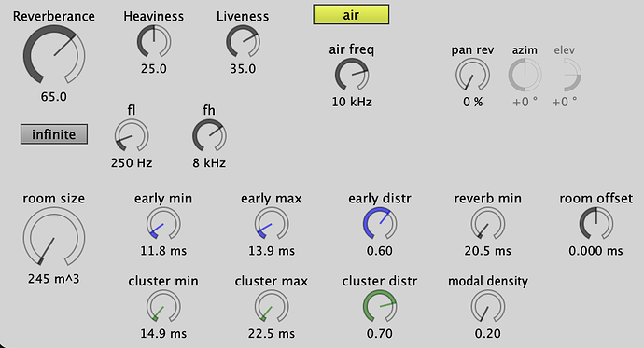The width and height of the screenshot is (644, 348).
Task: Toggle the yellow air button
Action: click(351, 15)
